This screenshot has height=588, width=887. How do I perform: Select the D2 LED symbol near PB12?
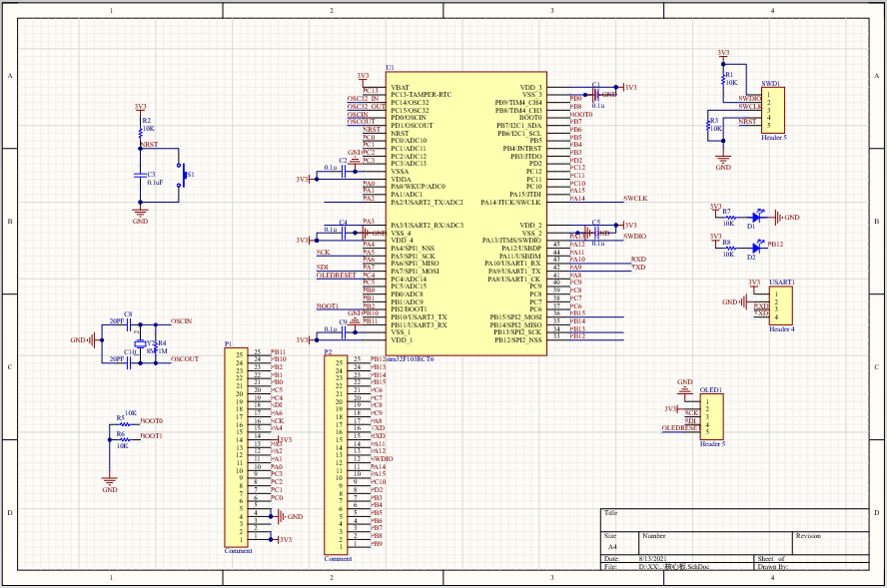(x=757, y=247)
